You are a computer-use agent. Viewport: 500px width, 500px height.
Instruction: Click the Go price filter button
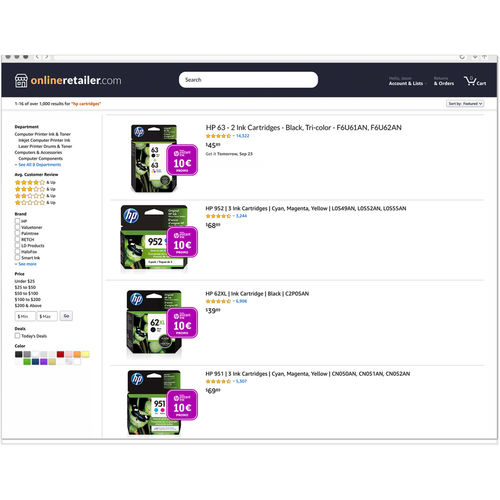tap(66, 316)
